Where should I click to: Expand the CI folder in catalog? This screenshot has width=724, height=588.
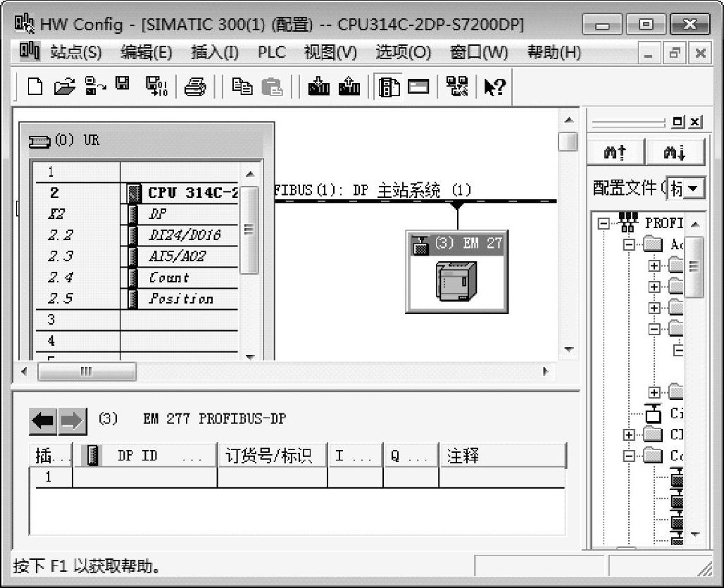coord(629,434)
